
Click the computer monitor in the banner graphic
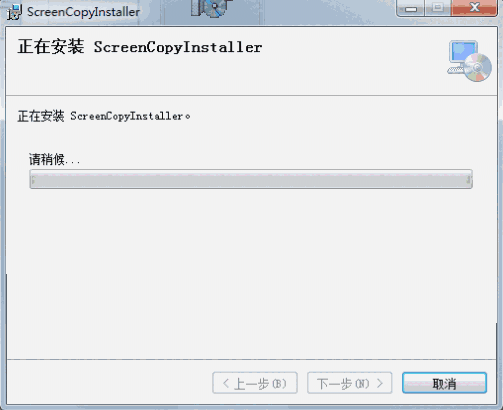point(463,53)
